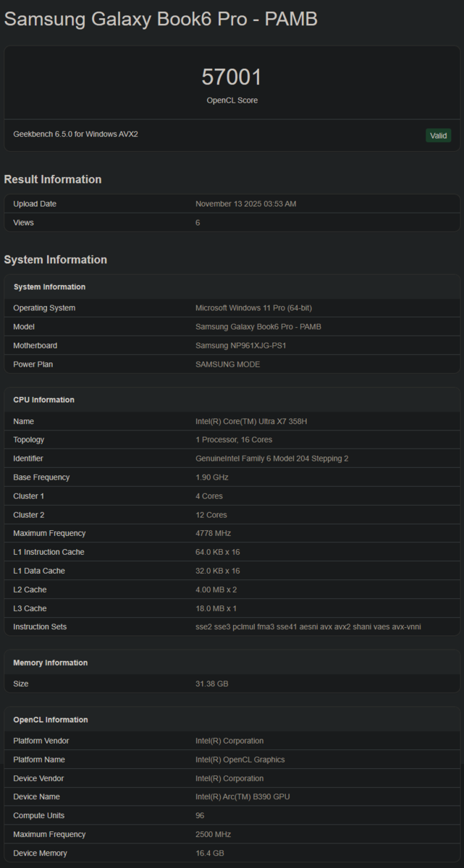Screen dimensions: 464x868
Task: Click the page title Samsung Galaxy Book6 Pro - PAMB
Action: 161,20
